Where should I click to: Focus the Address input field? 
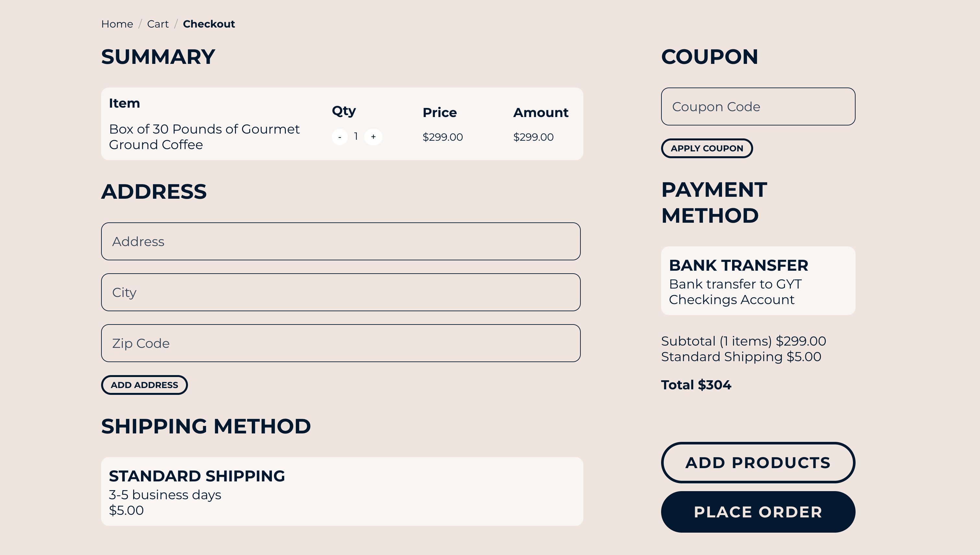(341, 241)
